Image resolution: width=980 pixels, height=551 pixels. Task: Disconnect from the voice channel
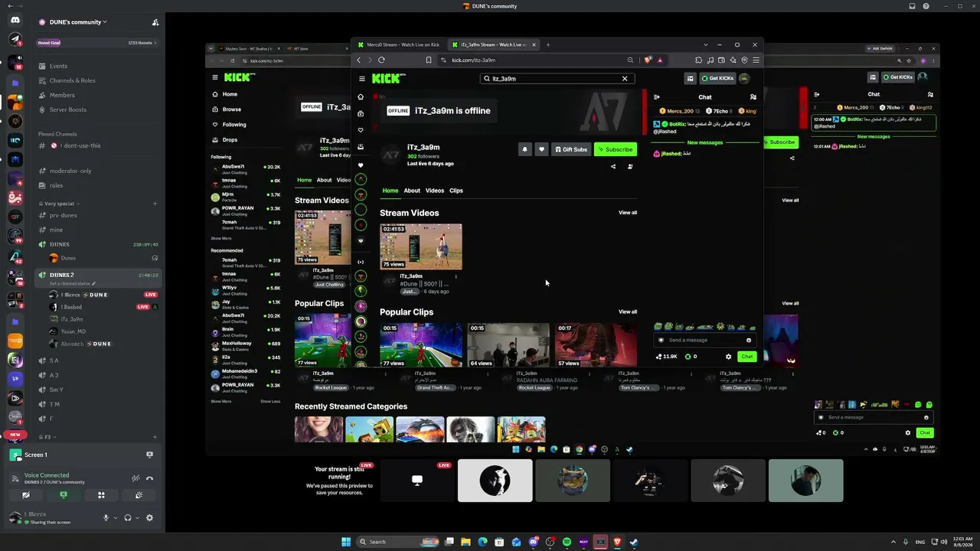point(150,478)
